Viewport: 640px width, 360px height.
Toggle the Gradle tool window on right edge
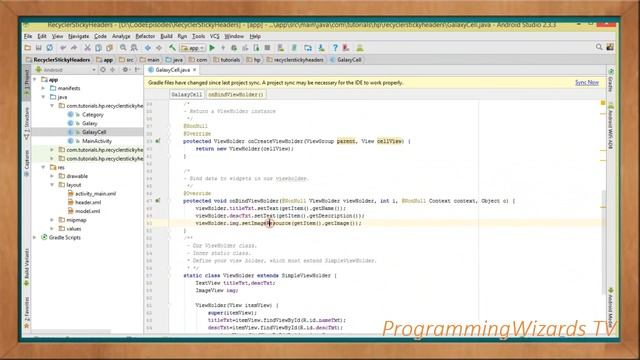611,80
